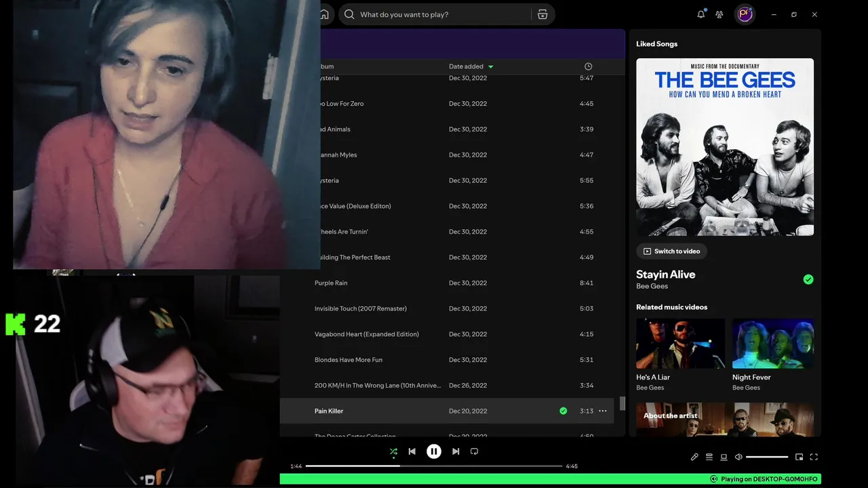Click the 8:41 duration of Purple Rain
The width and height of the screenshot is (868, 488).
(587, 283)
